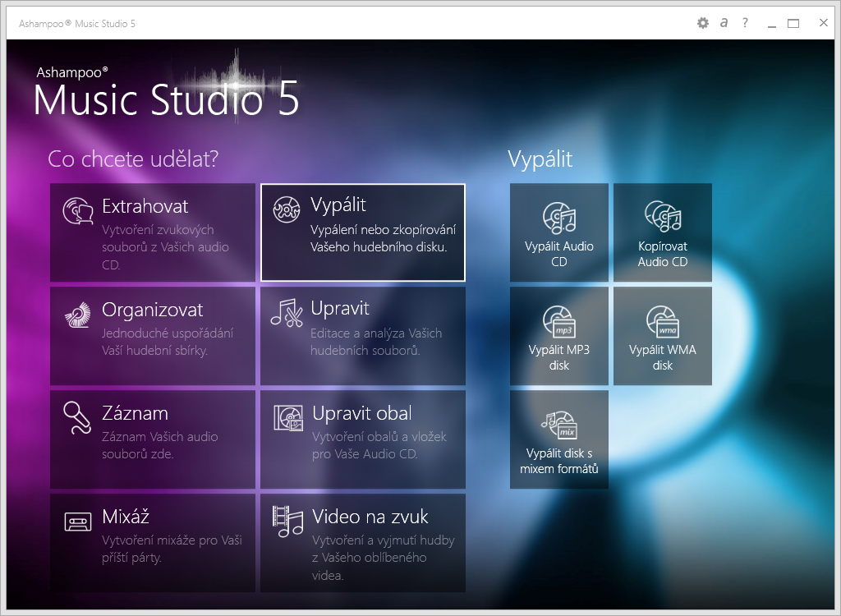The height and width of the screenshot is (616, 841).
Task: Click the note-and-scissors icon beside Editace a analýza
Action: point(287,313)
